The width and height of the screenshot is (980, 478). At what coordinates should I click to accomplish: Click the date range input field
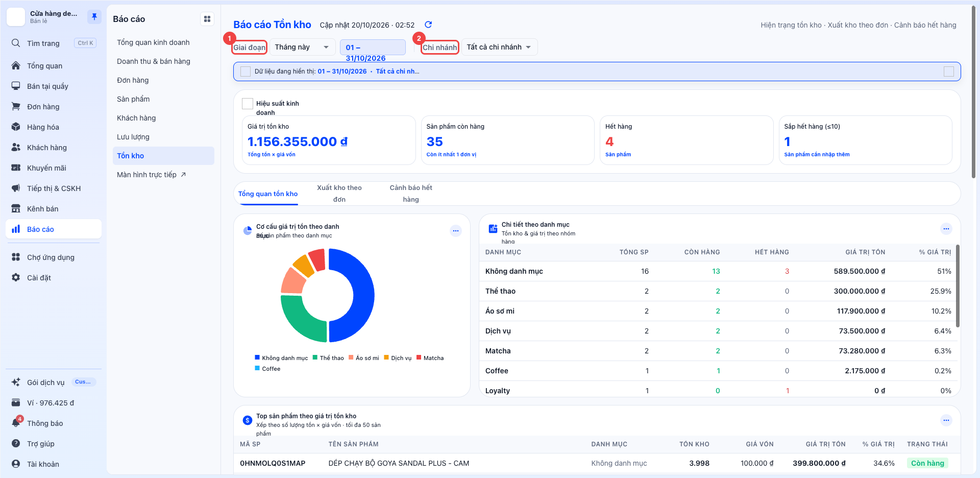point(373,47)
